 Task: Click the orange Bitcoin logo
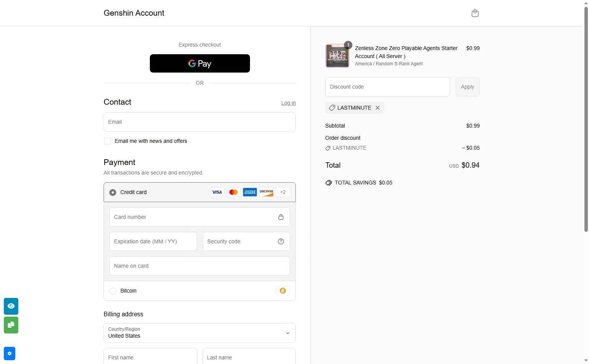pos(283,291)
